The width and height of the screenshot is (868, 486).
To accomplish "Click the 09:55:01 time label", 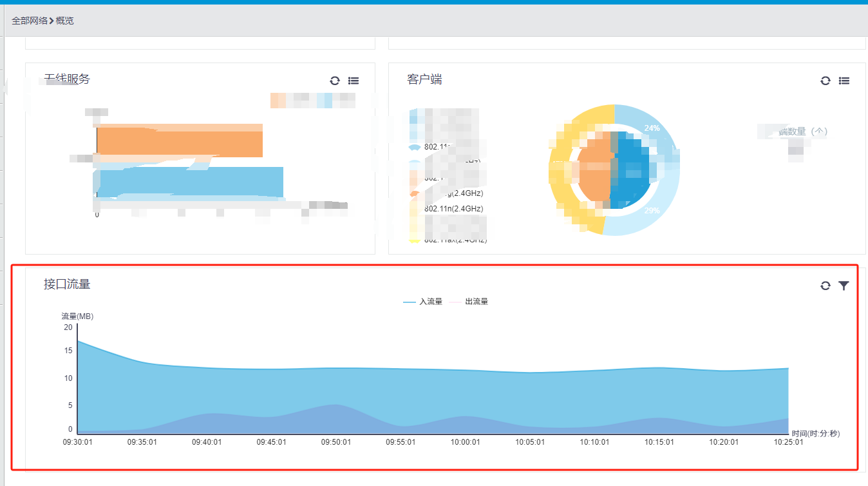I will 401,443.
